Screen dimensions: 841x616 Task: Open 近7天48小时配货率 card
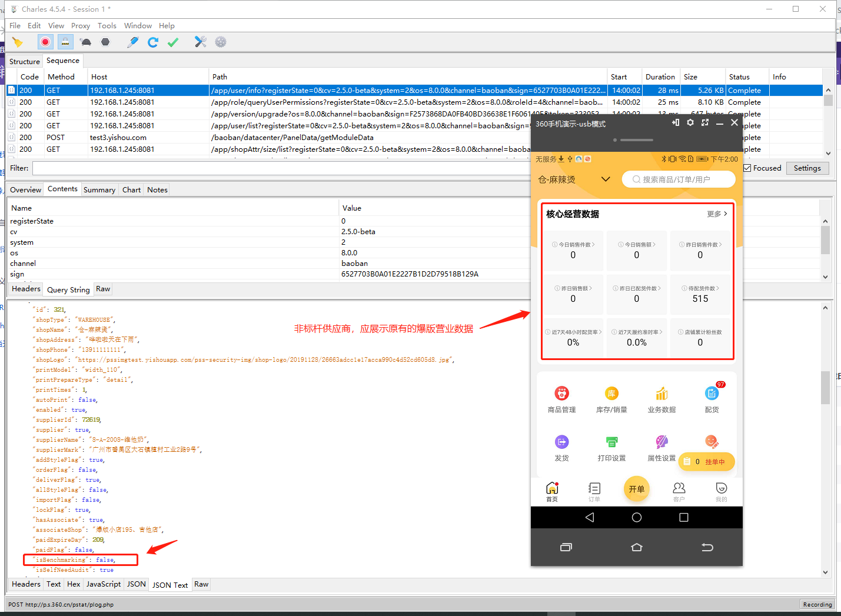tap(573, 338)
